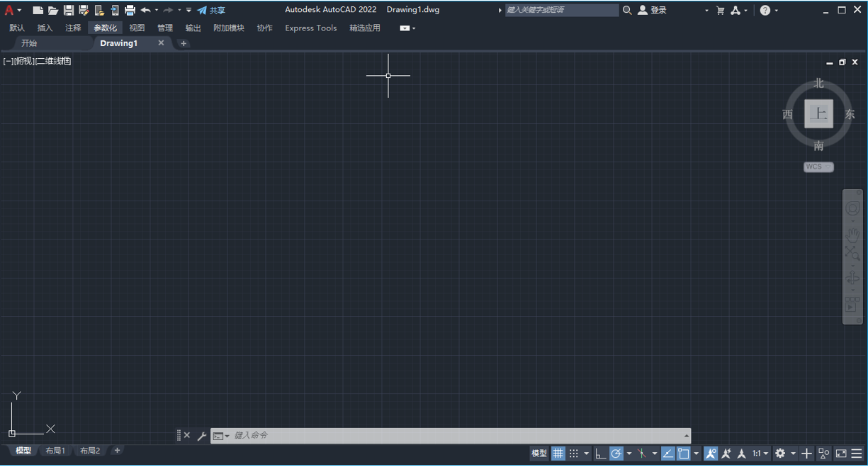Screen dimensions: 868x467
Task: Click the Zoom Extents icon on navigation bar
Action: tap(852, 252)
